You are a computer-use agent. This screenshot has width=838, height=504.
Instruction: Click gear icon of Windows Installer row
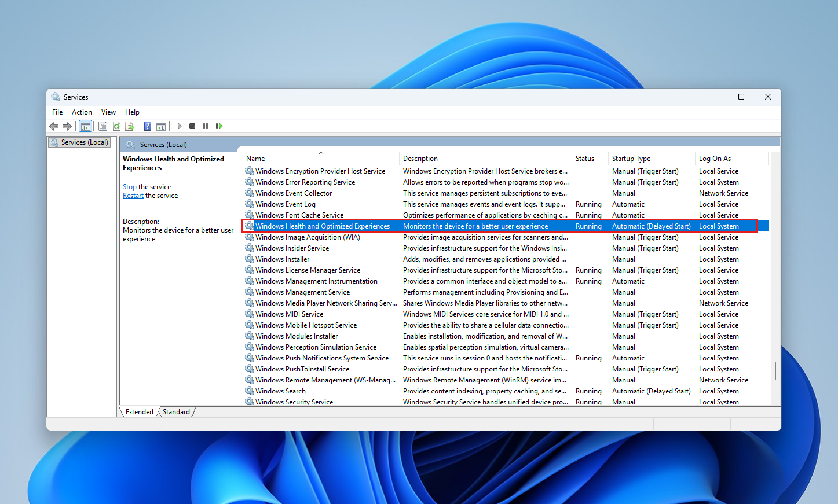tap(250, 259)
